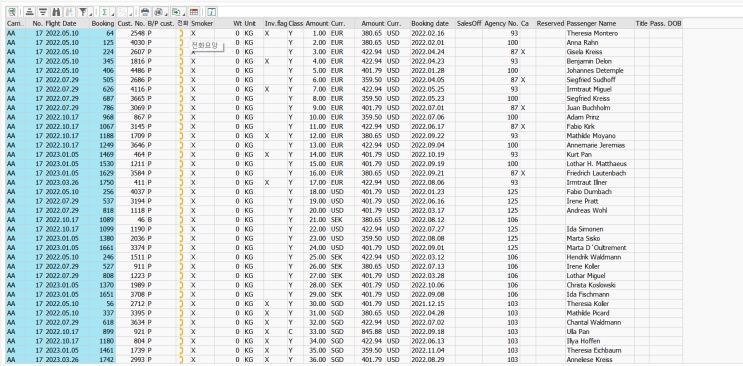Click class C cell in Ulla Pan row

coord(296,332)
